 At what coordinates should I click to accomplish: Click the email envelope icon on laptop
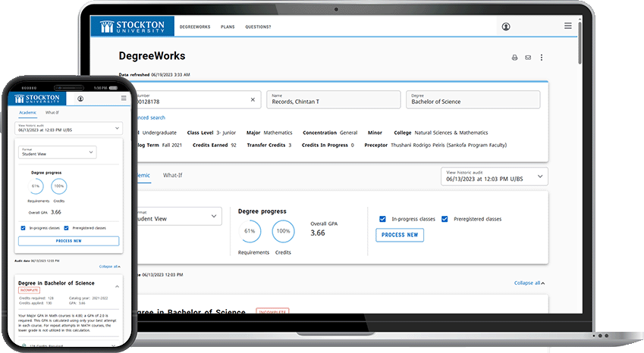(528, 58)
